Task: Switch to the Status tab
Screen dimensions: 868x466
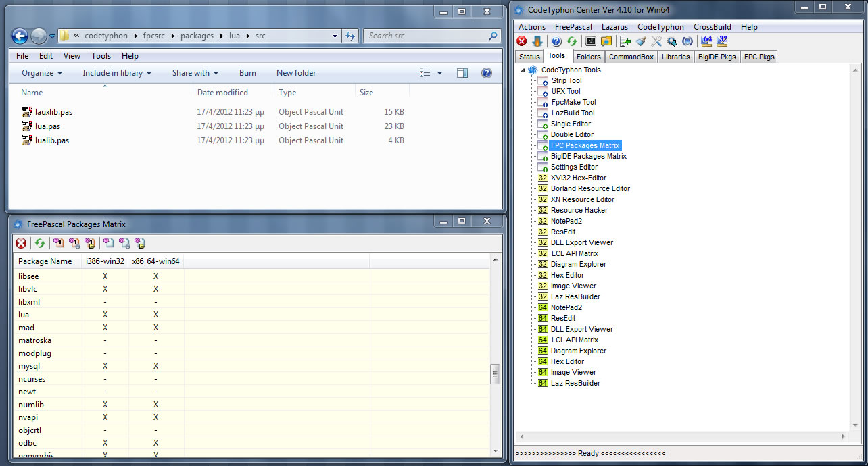Action: click(529, 57)
